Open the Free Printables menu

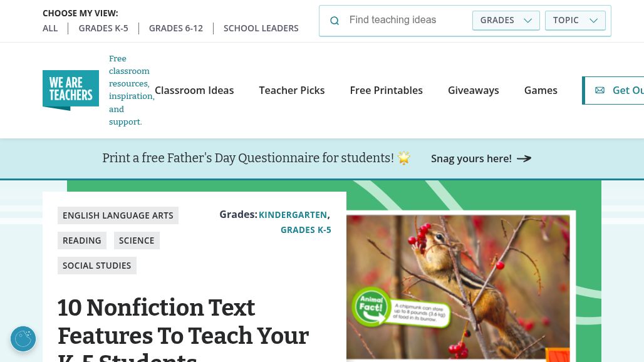pyautogui.click(x=386, y=90)
